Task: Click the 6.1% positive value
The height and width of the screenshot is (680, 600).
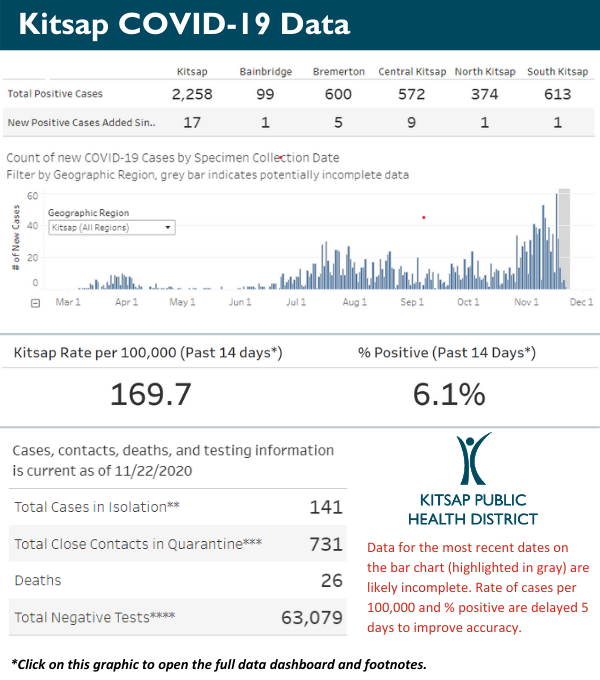Action: tap(449, 394)
